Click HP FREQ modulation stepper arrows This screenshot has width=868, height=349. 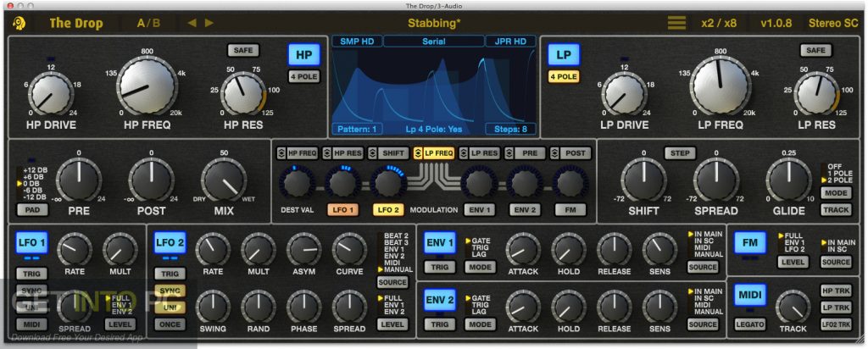(281, 153)
